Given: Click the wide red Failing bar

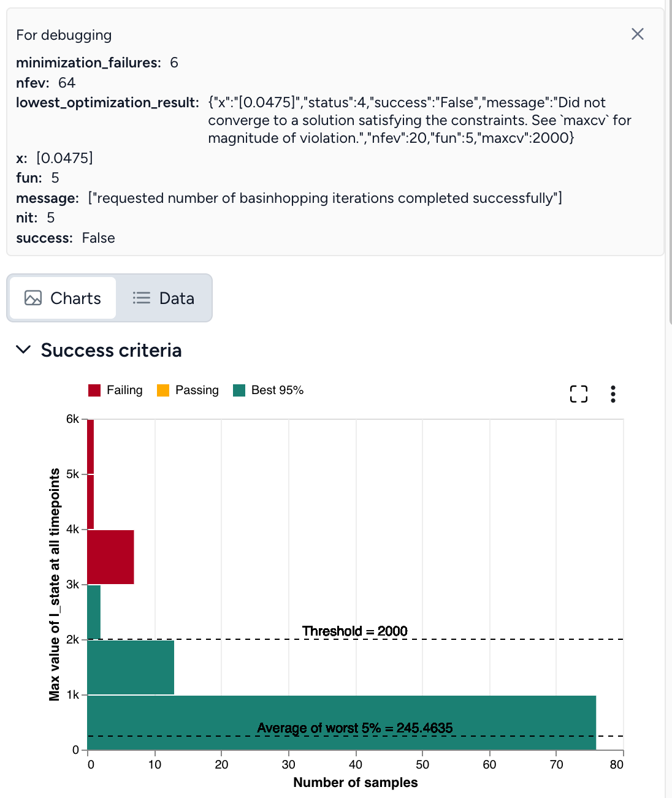Looking at the screenshot, I should click(x=110, y=557).
